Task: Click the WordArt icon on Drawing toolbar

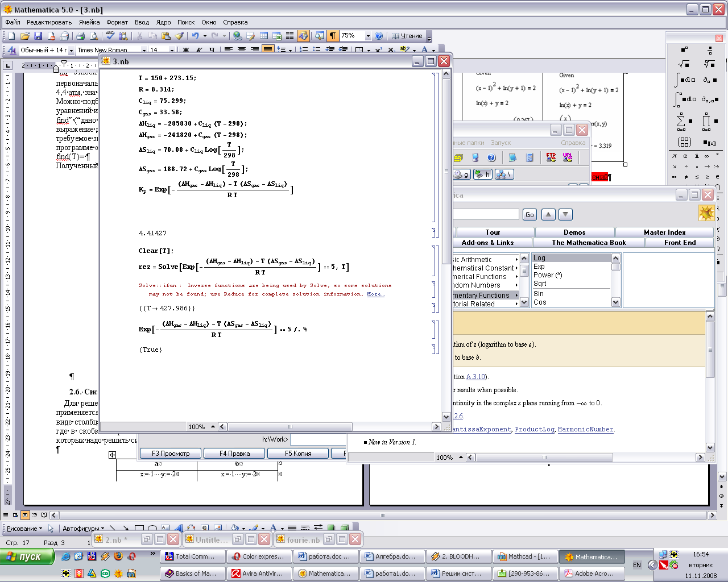Action: (178, 529)
